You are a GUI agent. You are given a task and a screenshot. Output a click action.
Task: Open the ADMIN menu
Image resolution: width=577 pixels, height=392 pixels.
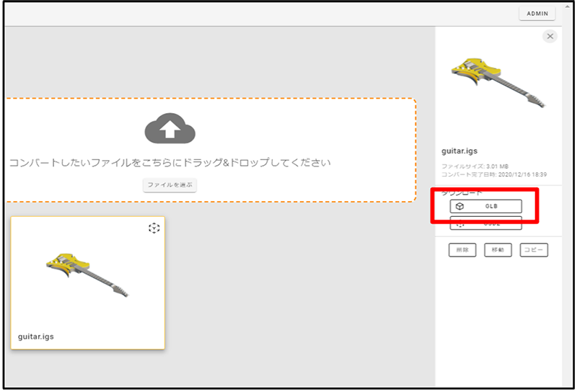pyautogui.click(x=537, y=14)
